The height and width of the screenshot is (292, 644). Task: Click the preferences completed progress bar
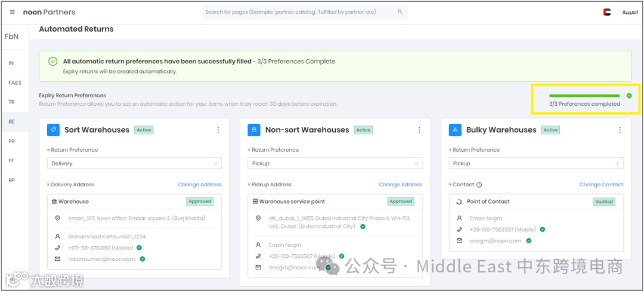584,96
